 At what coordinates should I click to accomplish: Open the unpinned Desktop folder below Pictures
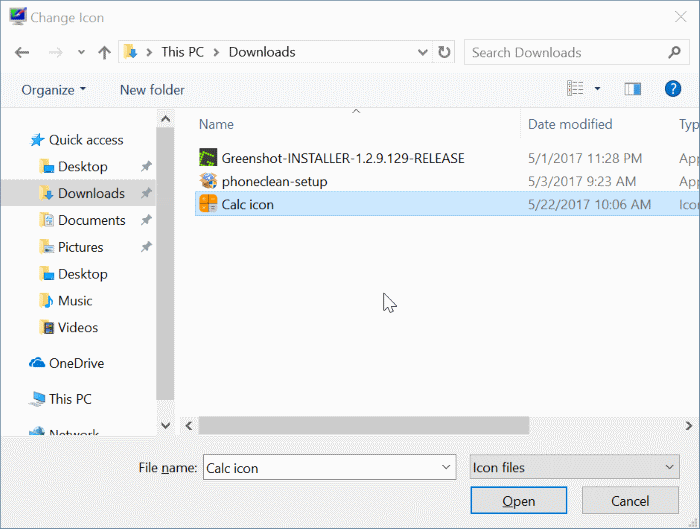tap(83, 274)
